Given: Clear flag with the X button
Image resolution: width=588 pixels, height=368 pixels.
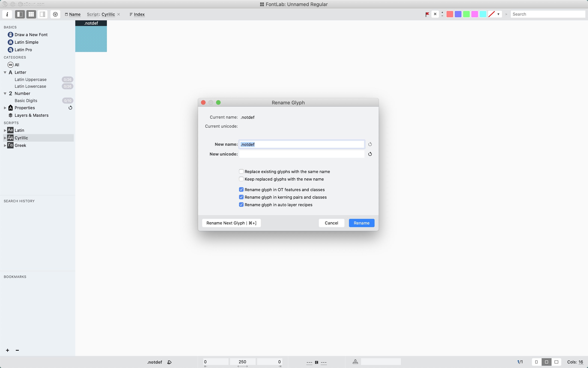Looking at the screenshot, I should tap(435, 14).
